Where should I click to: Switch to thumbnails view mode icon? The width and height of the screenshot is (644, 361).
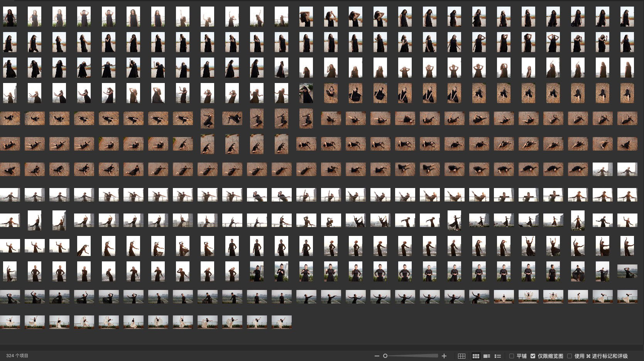[476, 356]
